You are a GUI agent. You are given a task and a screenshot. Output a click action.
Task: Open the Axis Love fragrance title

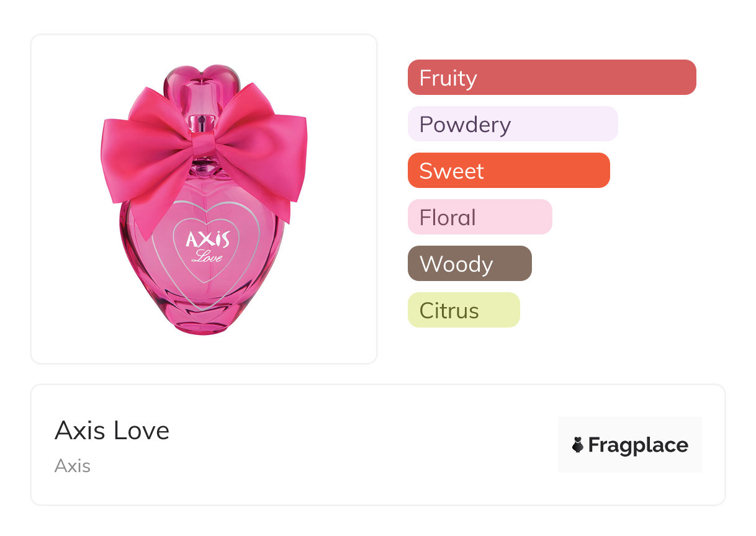click(x=112, y=431)
